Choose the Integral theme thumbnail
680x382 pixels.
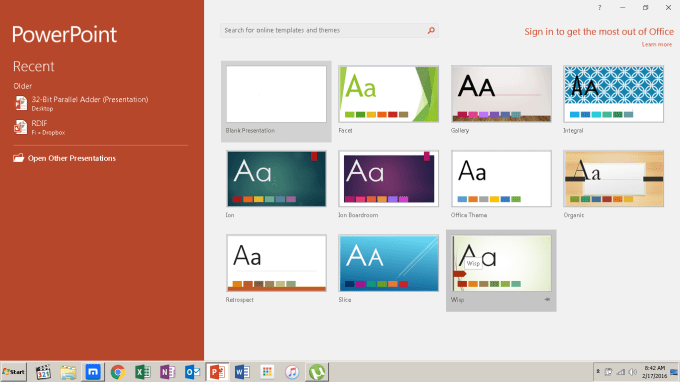[614, 94]
